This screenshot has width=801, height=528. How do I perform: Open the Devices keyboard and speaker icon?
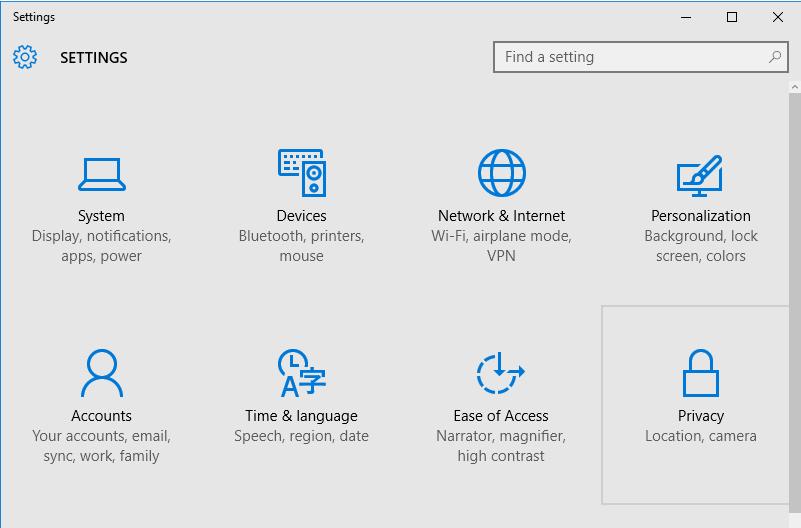pos(302,173)
